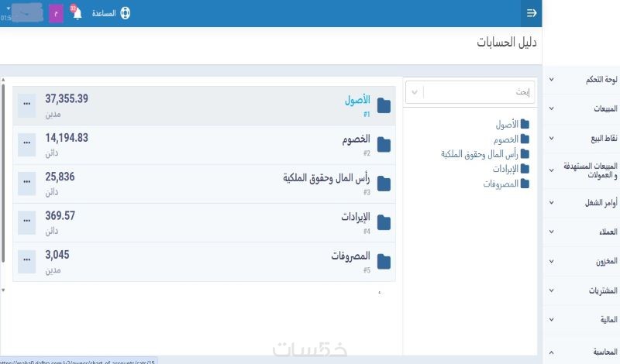Select الإيرادات in the accounts tree
The height and width of the screenshot is (364, 620).
[505, 169]
